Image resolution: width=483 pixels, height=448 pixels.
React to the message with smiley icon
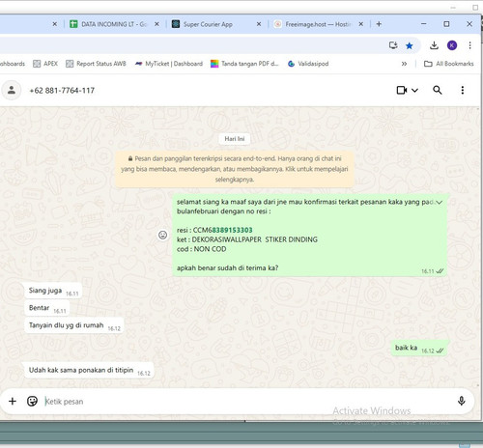162,235
